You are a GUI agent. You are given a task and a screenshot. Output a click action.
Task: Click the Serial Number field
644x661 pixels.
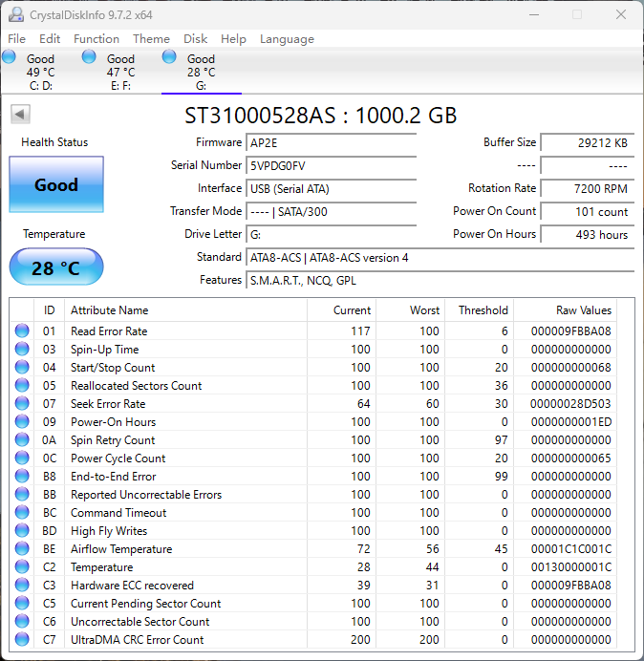coord(331,165)
